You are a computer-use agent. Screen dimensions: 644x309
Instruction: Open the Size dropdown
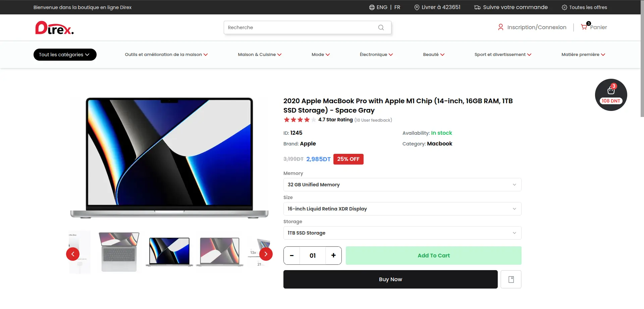click(x=402, y=209)
